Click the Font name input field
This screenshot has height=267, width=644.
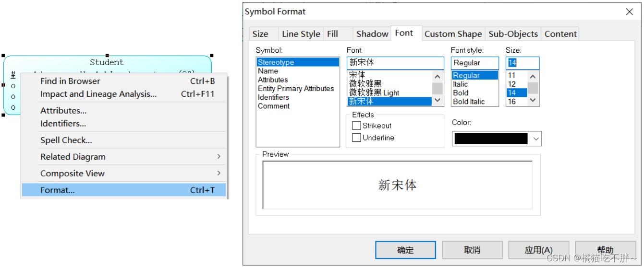395,63
